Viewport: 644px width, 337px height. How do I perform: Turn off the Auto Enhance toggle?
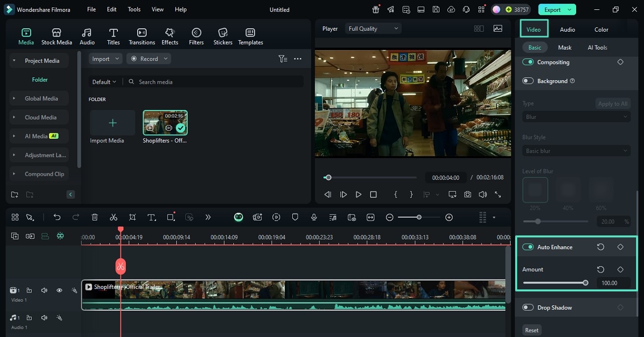point(528,247)
